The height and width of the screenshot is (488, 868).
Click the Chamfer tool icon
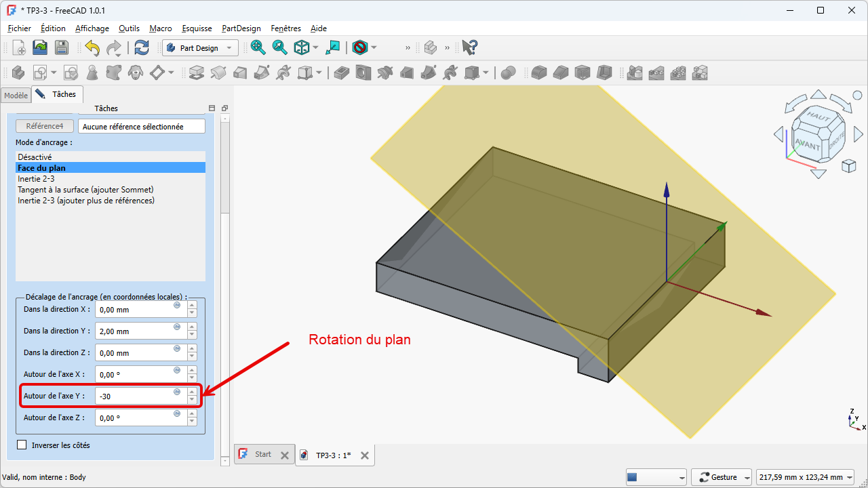[x=561, y=73]
